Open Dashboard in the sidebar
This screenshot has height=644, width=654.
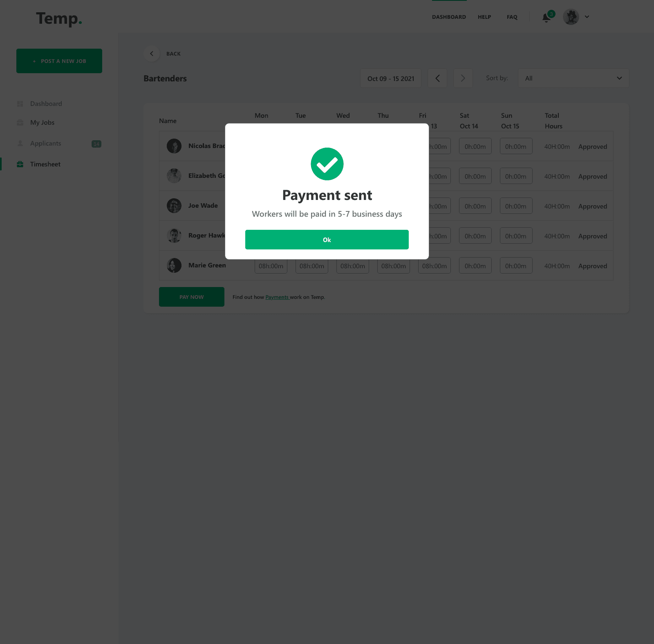(x=46, y=103)
